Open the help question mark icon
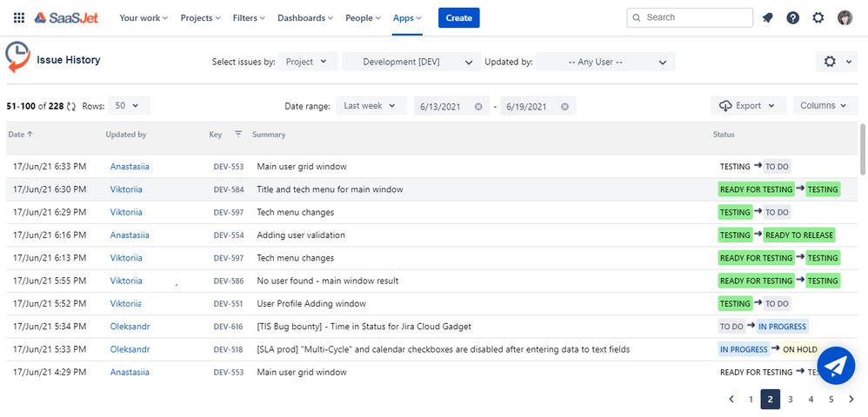The height and width of the screenshot is (417, 868). tap(792, 17)
